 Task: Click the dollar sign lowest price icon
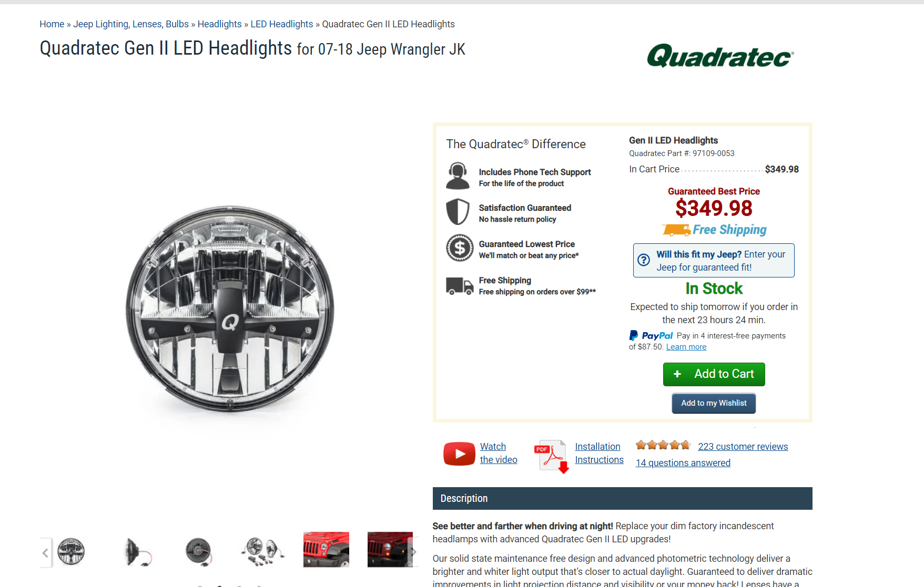coord(460,248)
